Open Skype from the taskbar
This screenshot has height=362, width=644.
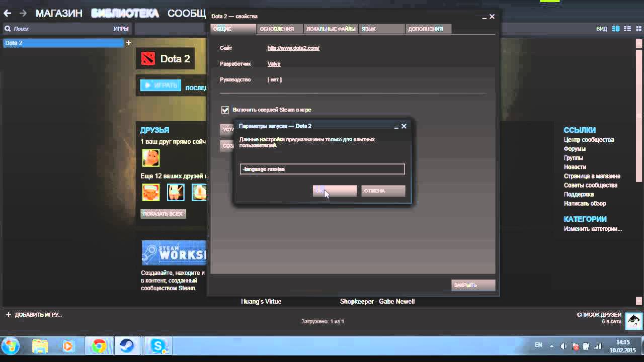158,346
